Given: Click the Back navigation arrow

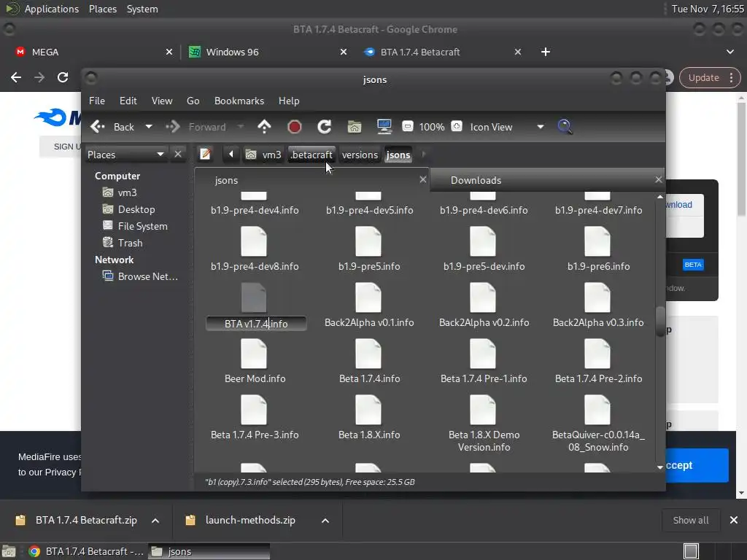Looking at the screenshot, I should (98, 127).
